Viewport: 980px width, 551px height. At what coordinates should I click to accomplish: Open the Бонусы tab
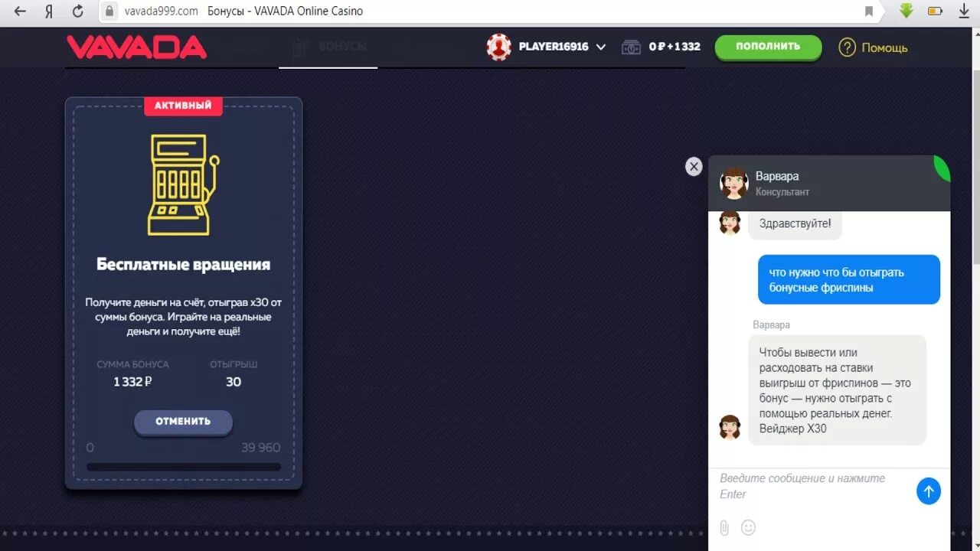click(x=328, y=47)
